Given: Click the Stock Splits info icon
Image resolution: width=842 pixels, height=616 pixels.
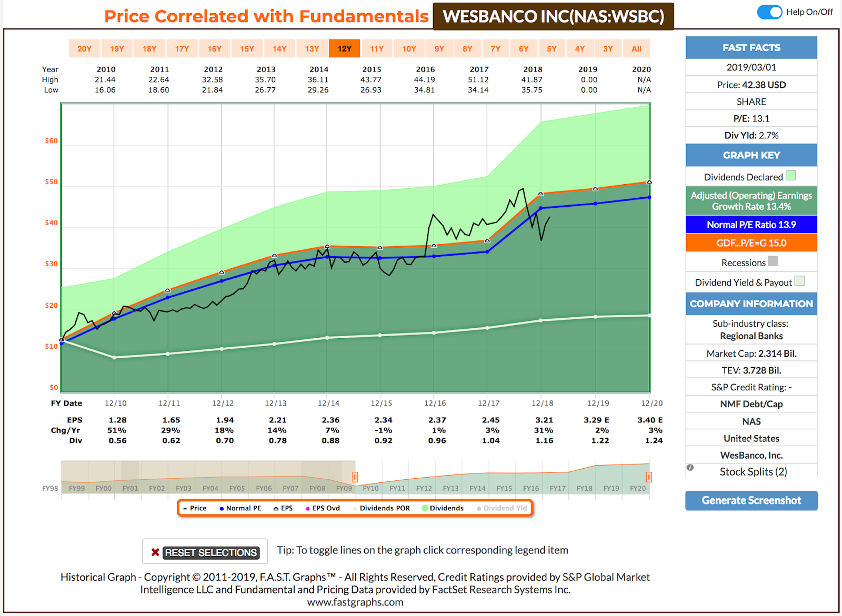Looking at the screenshot, I should [x=690, y=467].
